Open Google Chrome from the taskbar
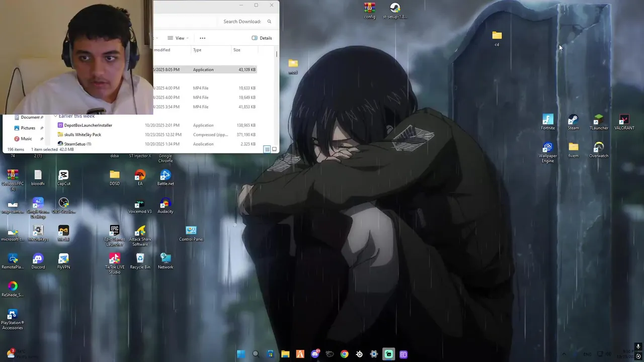Image resolution: width=644 pixels, height=362 pixels. pos(344,354)
